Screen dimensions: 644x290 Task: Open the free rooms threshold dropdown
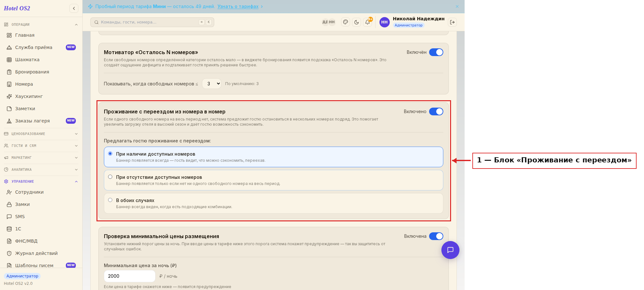click(212, 84)
